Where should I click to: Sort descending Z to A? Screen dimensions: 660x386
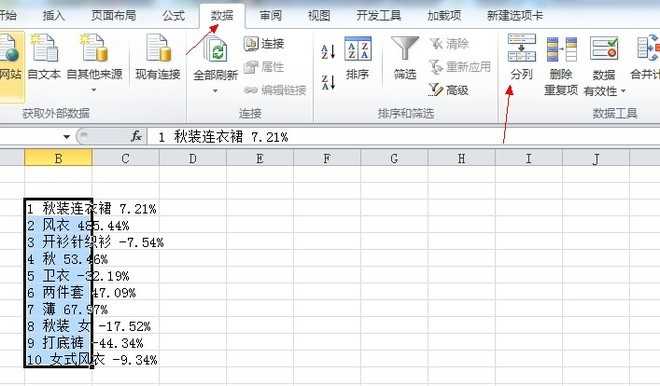[328, 82]
